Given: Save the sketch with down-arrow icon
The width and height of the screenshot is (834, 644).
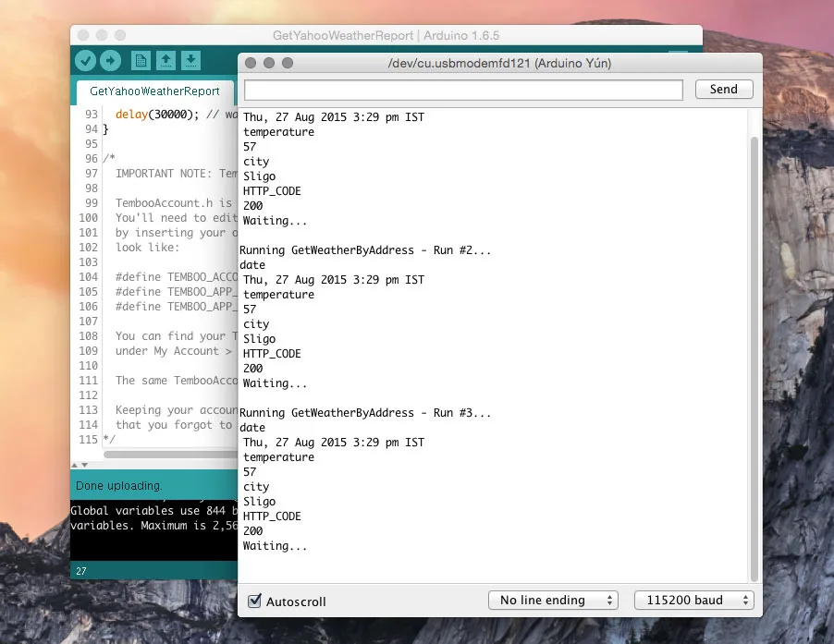Looking at the screenshot, I should tap(190, 61).
